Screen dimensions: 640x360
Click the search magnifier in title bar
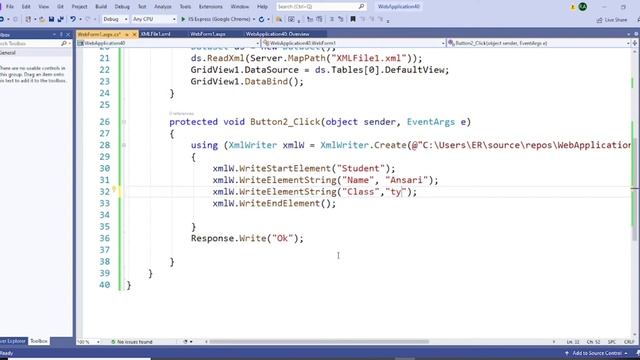coord(361,7)
